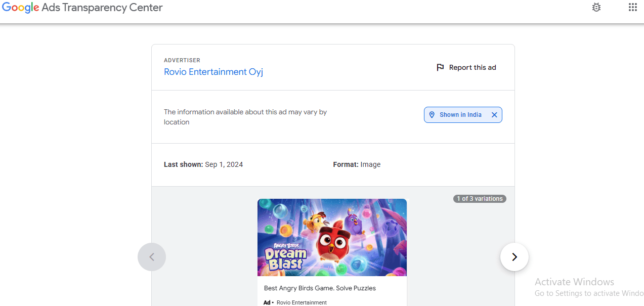The image size is (644, 306).
Task: Click ad headline Best Angry Birds Game
Action: click(x=320, y=288)
